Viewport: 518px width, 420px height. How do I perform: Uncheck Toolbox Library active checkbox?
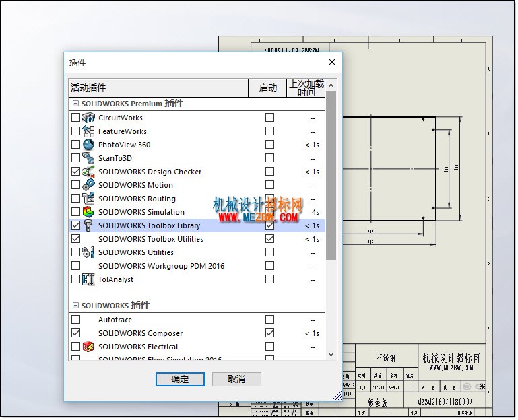(75, 225)
